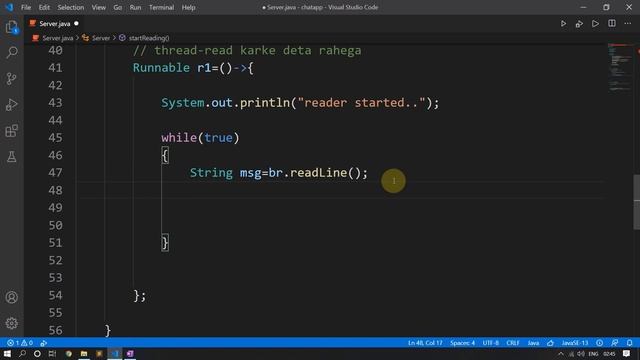Select the Server.java editor tab
The image size is (640, 360).
54,24
